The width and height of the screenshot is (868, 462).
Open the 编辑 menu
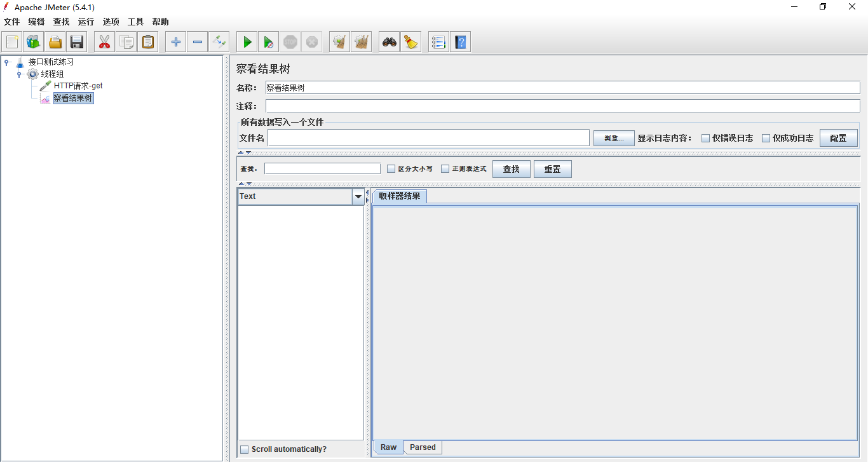point(37,22)
